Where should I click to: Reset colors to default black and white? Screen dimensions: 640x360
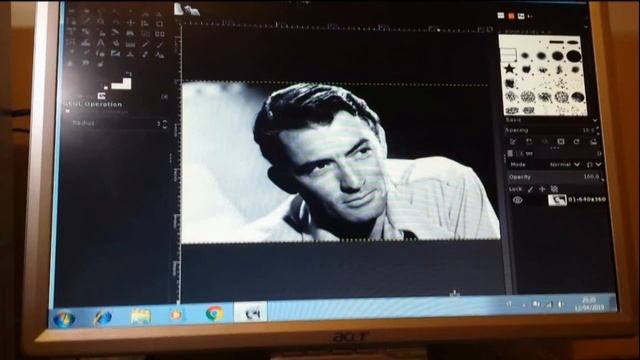106,87
